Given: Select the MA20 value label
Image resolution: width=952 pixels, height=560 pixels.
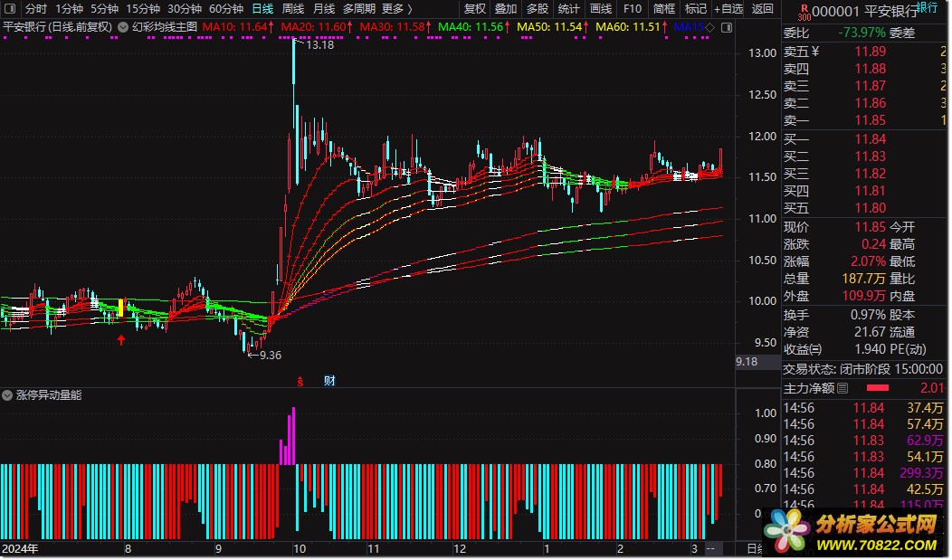Looking at the screenshot, I should pos(317,27).
